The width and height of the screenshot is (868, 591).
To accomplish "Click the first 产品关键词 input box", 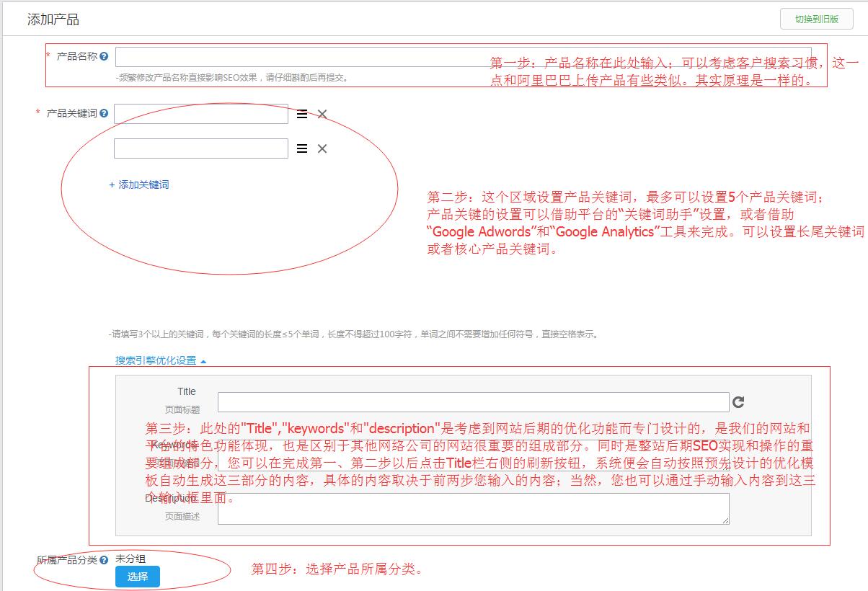I will [201, 114].
